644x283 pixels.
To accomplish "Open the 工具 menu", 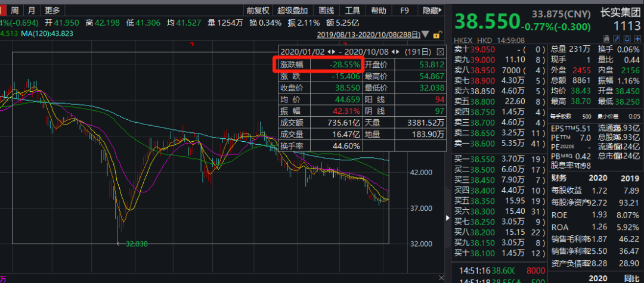I will (x=352, y=11).
